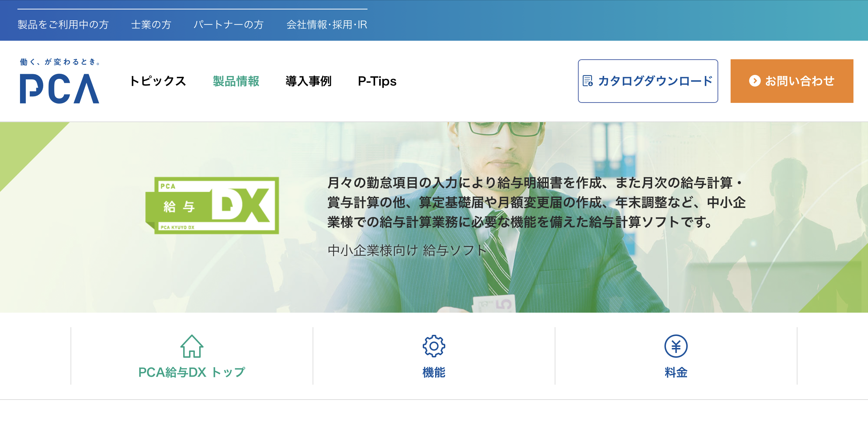Open 会社情報･採用･IR in top bar
The height and width of the screenshot is (421, 868).
point(327,25)
